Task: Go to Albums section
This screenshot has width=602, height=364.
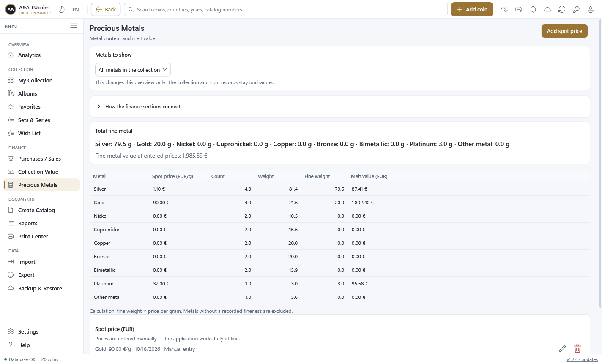Action: point(41,94)
